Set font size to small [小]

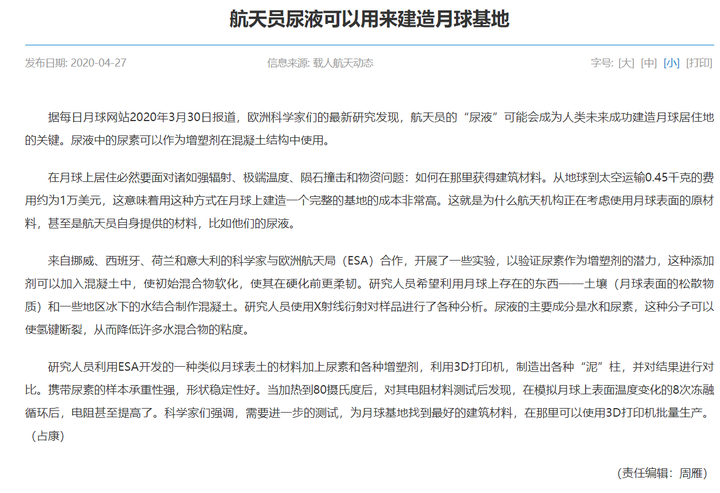click(x=671, y=63)
